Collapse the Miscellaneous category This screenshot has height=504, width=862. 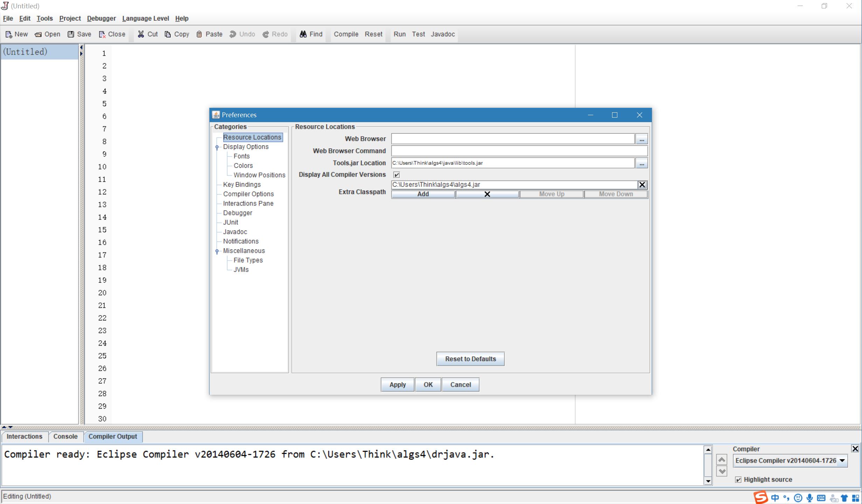coord(217,251)
